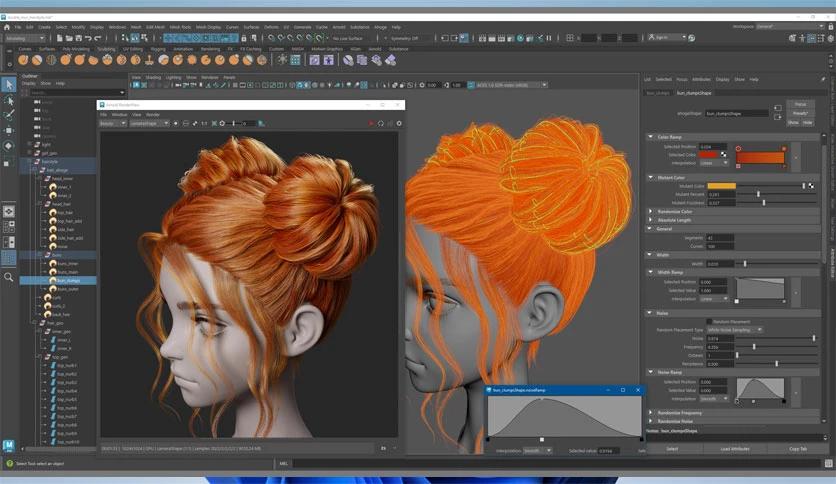
Task: Click the Lasso select tool icon
Action: (x=9, y=101)
